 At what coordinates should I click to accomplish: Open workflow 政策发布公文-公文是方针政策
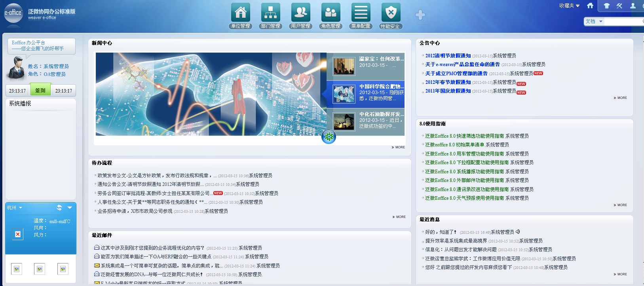pyautogui.click(x=157, y=176)
